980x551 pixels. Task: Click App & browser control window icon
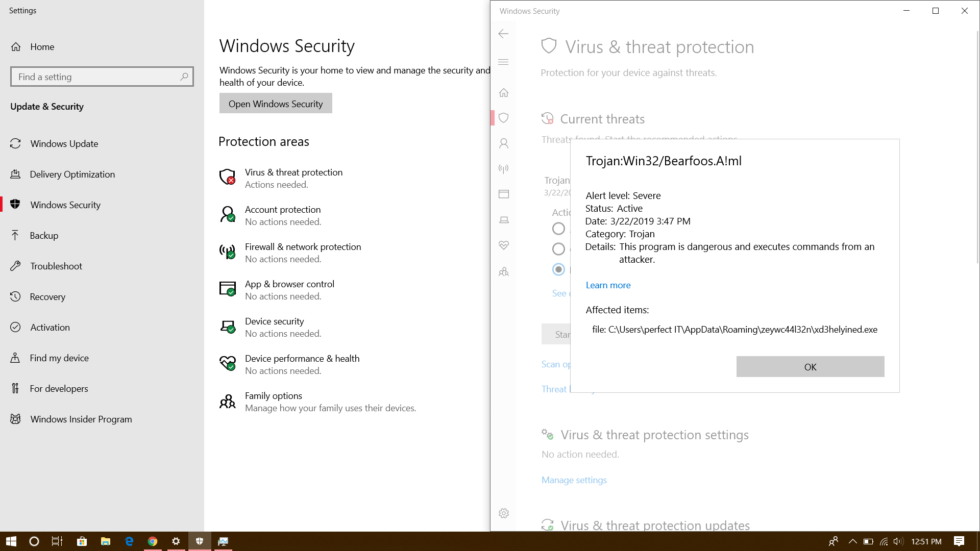[227, 289]
